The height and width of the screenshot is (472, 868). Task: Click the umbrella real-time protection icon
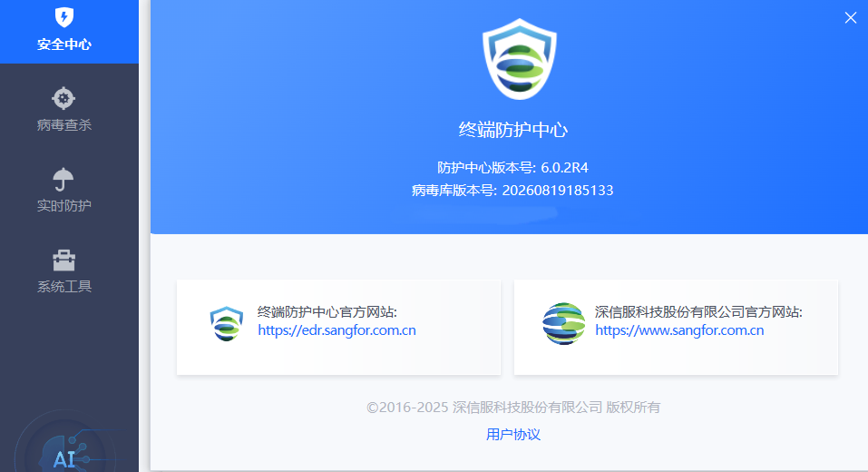click(x=63, y=180)
